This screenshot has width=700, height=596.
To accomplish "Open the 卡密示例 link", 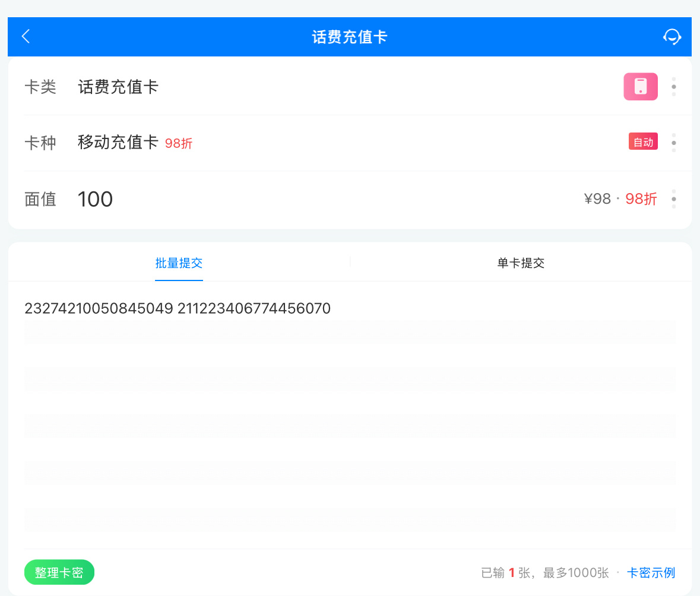I will (x=651, y=573).
